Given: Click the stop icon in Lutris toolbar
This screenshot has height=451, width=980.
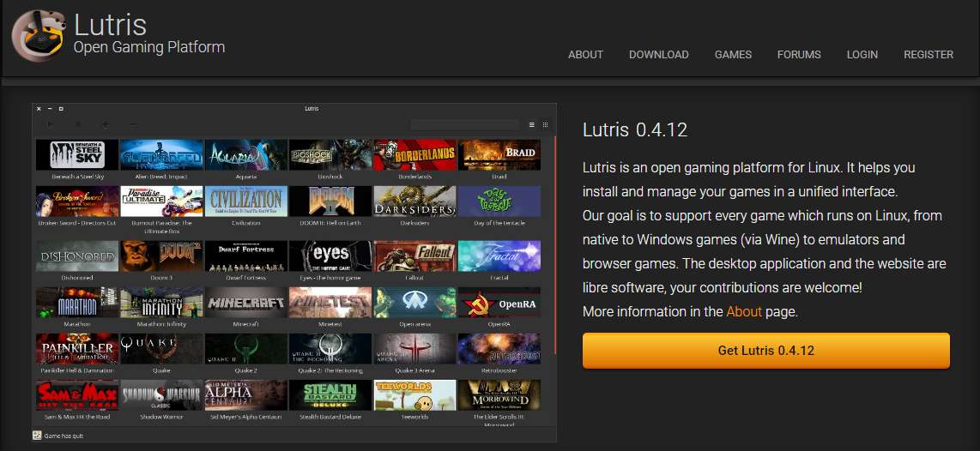Looking at the screenshot, I should 78,125.
